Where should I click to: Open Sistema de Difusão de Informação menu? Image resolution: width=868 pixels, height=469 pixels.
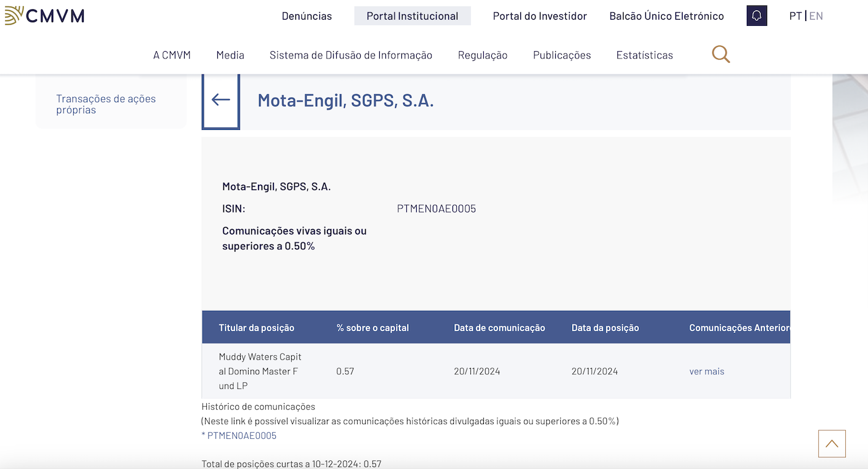351,55
